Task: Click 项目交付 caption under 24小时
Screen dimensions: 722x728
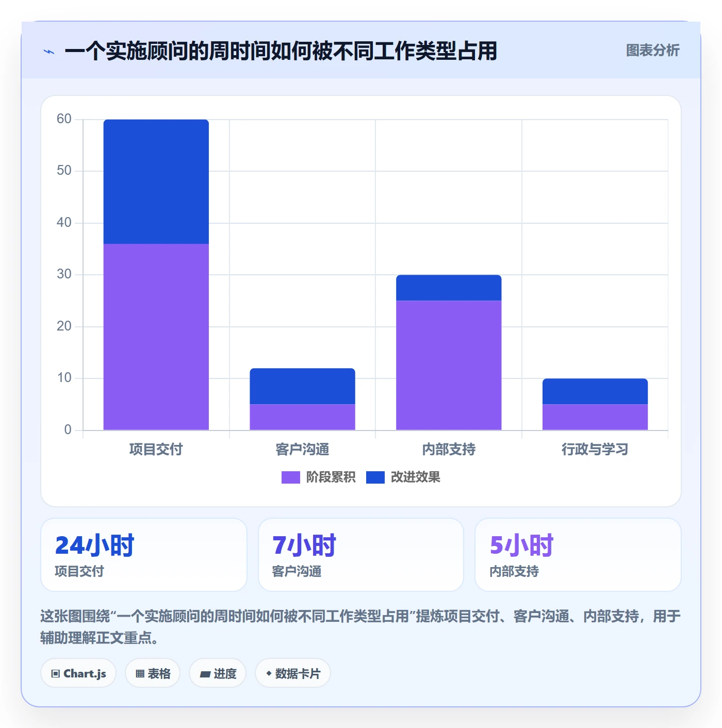Action: click(79, 571)
